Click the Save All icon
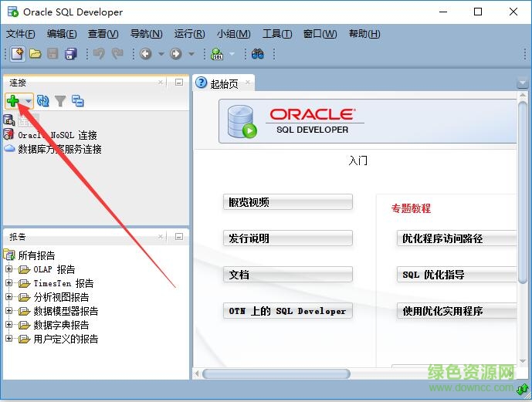 pyautogui.click(x=70, y=53)
